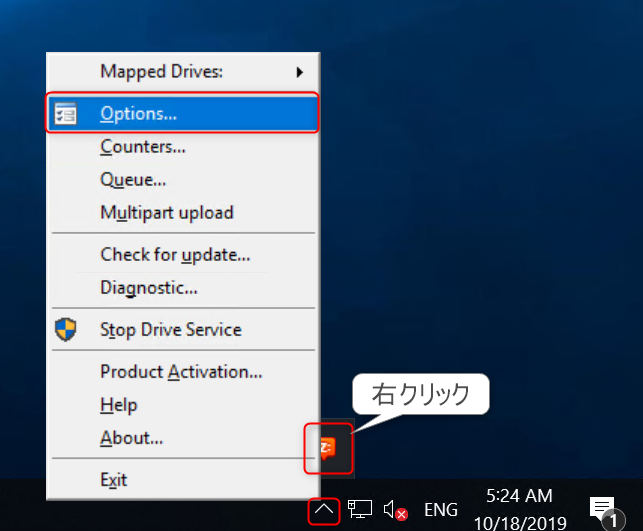
Task: Open the clock showing 5:24 AM
Action: (520, 509)
